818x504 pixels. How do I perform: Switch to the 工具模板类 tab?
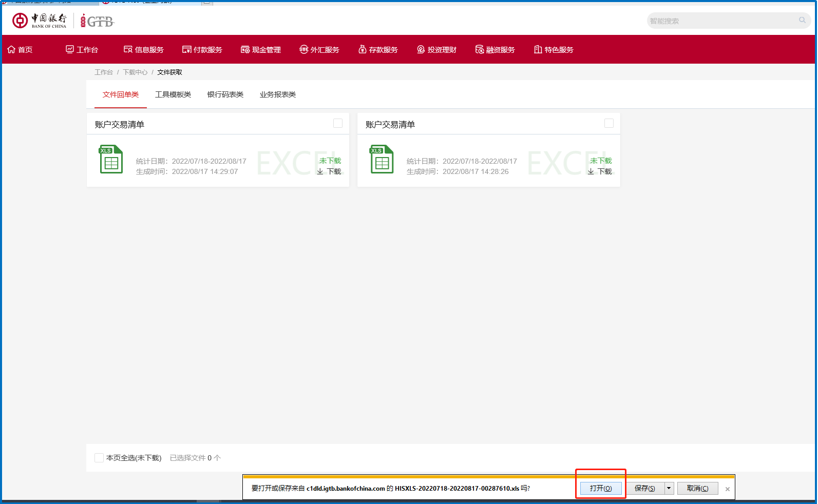(x=173, y=94)
